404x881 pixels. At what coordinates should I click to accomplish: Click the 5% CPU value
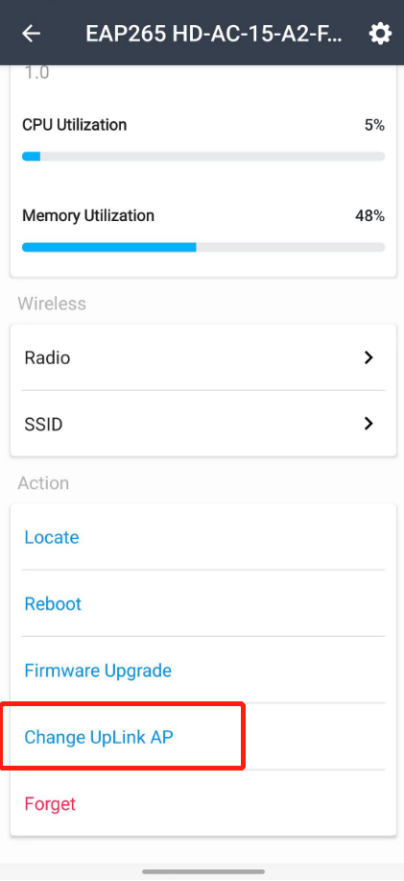point(374,125)
